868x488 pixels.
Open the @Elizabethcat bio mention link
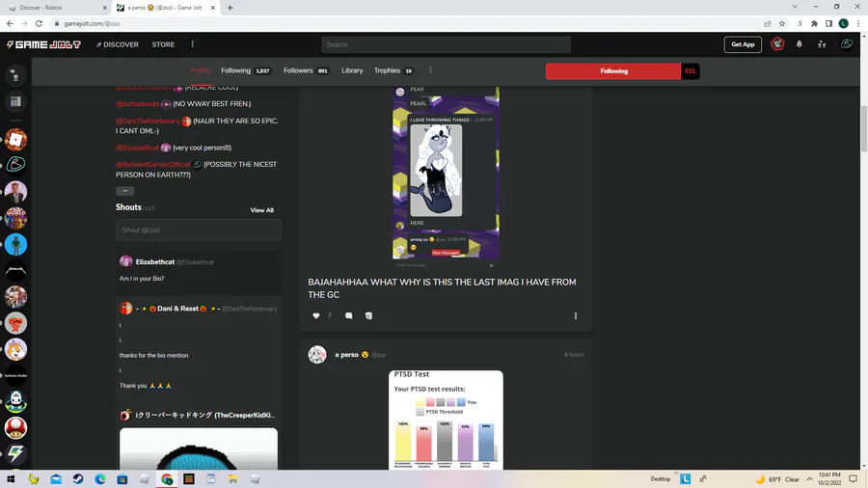137,148
